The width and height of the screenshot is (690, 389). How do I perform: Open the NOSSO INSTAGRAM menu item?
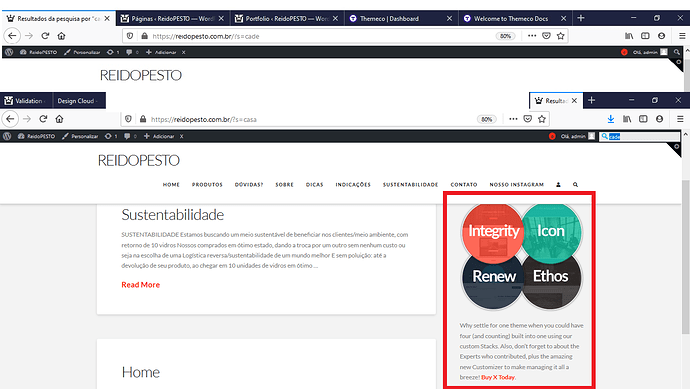[517, 184]
